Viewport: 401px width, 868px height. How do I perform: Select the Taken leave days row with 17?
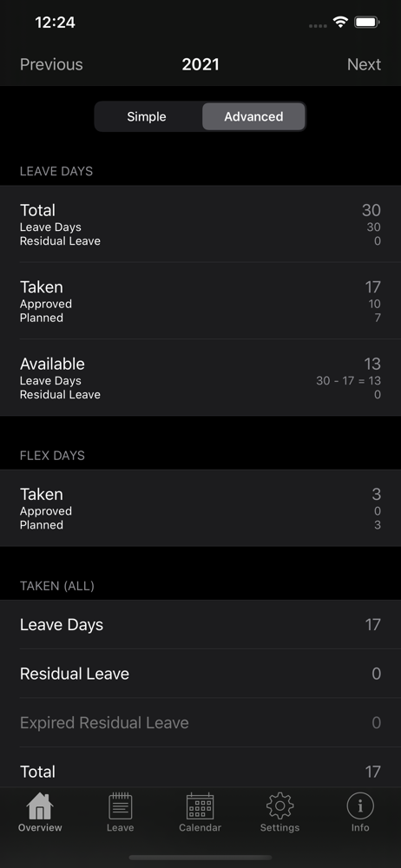200,300
